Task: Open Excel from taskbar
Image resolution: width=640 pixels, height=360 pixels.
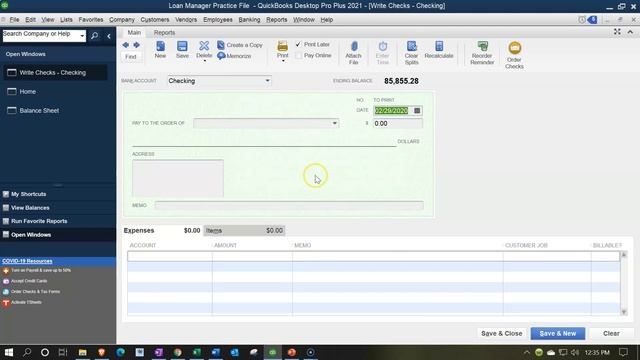Action: [x=197, y=352]
